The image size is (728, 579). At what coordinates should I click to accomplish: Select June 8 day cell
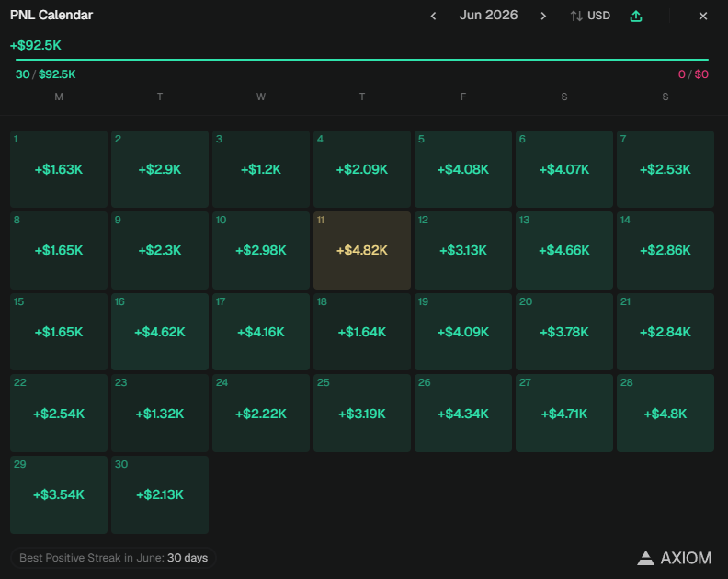pos(59,250)
